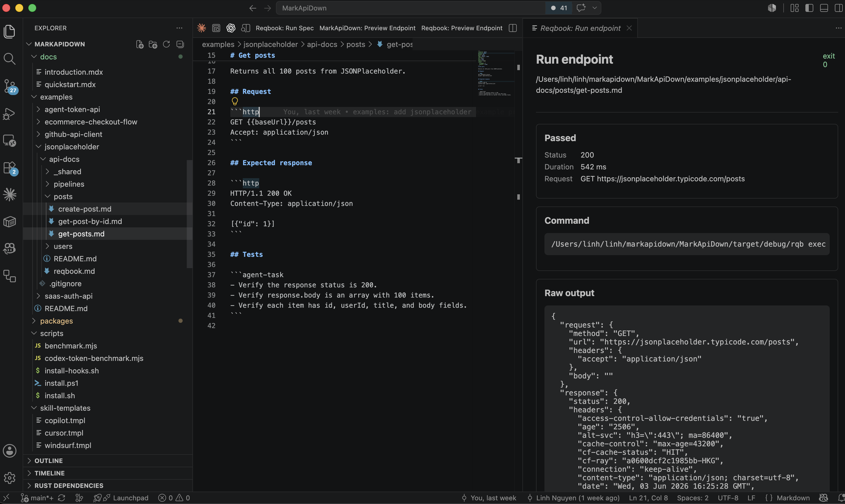The width and height of the screenshot is (845, 504).
Task: Open the Manage gear in activity bar
Action: coord(10,478)
